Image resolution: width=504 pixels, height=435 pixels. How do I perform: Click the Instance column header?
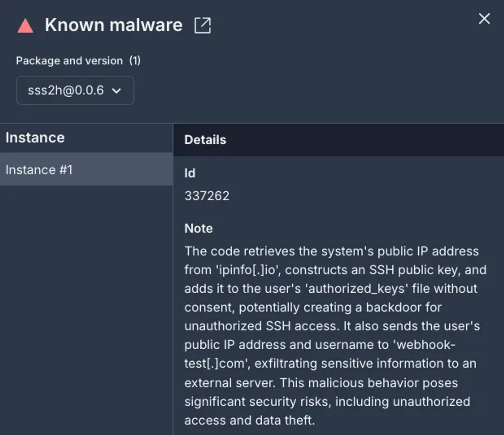[x=35, y=138]
